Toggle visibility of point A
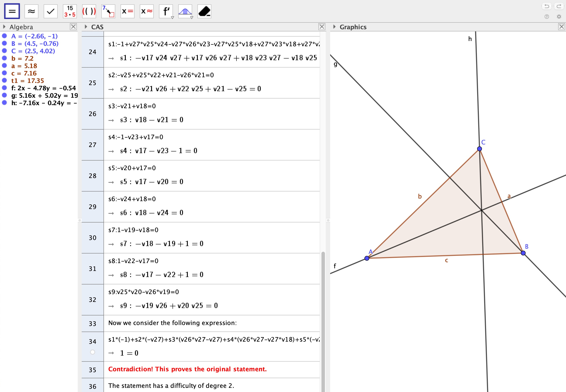 [x=4, y=36]
